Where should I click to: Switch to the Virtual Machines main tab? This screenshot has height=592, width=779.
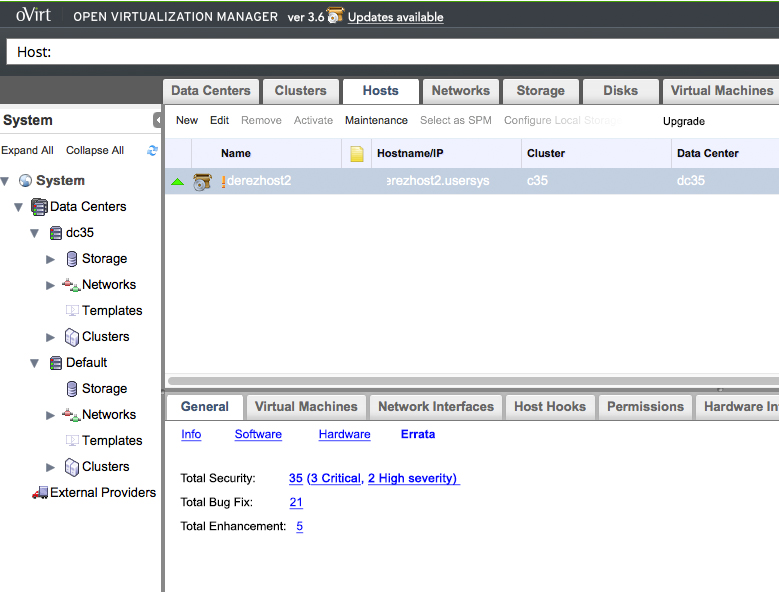[720, 91]
